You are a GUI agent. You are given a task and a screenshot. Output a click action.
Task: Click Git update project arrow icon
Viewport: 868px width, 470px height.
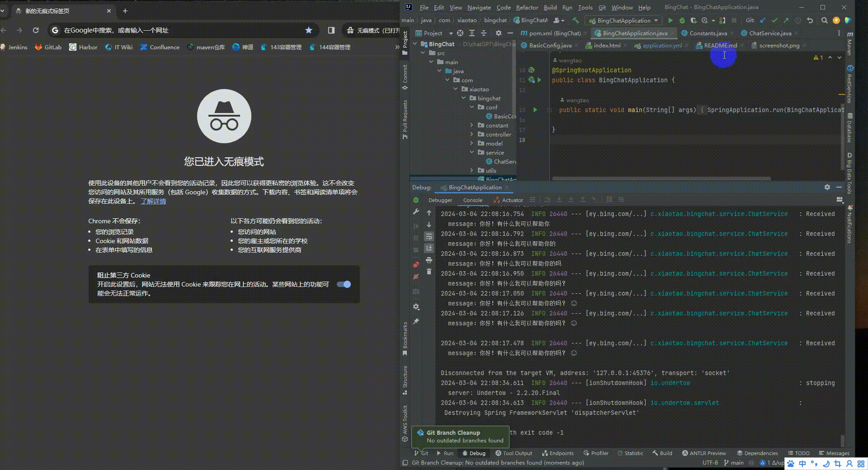pos(763,20)
